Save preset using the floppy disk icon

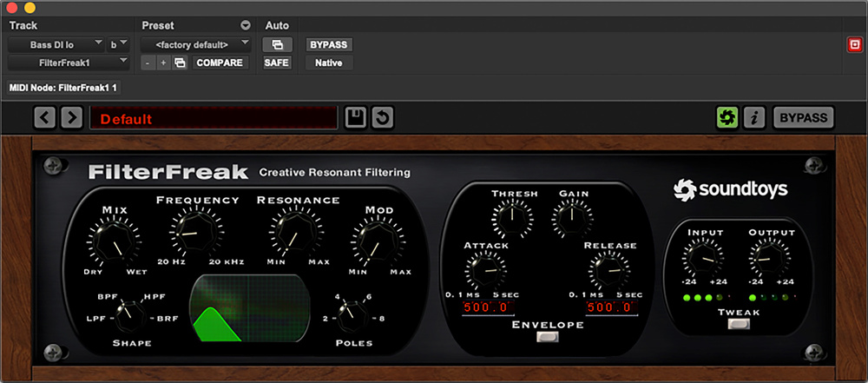click(x=355, y=118)
